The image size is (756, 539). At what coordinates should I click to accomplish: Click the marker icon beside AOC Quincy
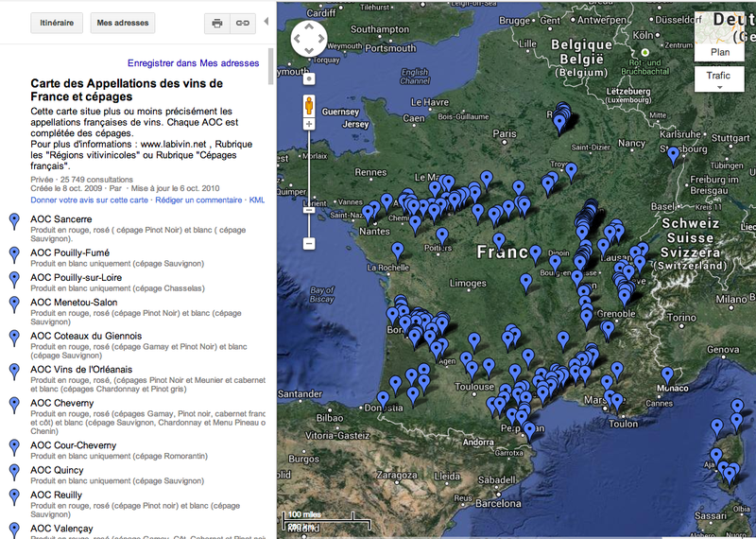point(14,473)
